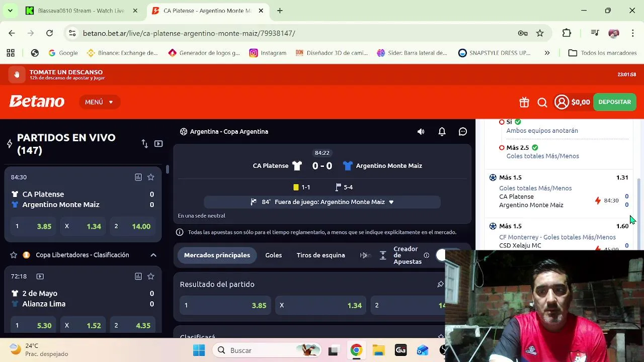This screenshot has width=644, height=362.
Task: Click the video icon beside 72:18
Action: 40,276
